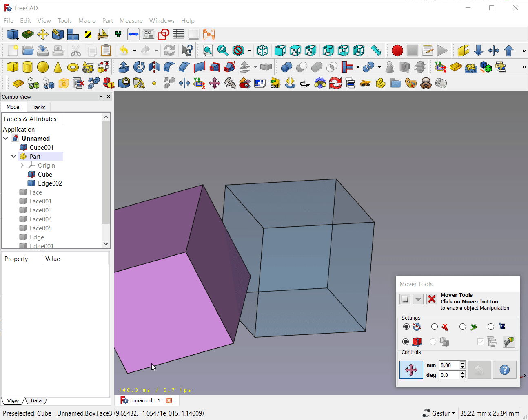Collapse the Part item in the model tree
This screenshot has width=528, height=420.
[x=13, y=156]
